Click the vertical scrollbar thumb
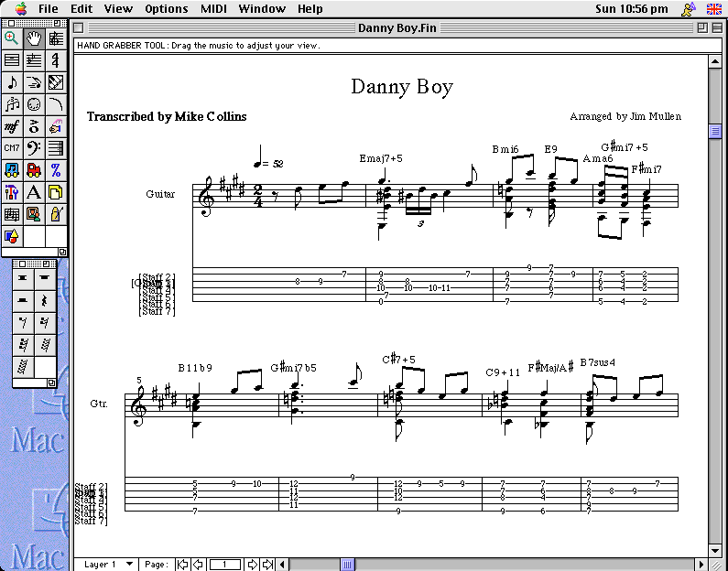The image size is (728, 571). [715, 131]
